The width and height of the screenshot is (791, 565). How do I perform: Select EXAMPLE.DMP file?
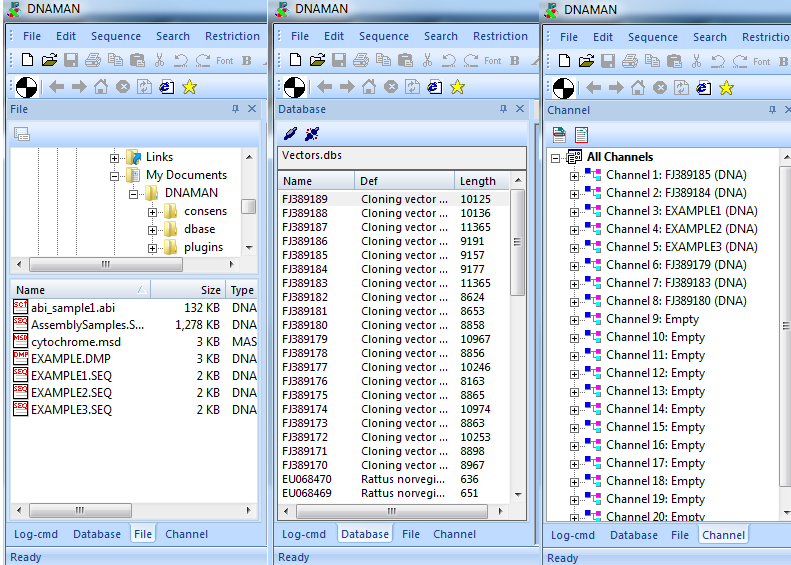[x=71, y=359]
